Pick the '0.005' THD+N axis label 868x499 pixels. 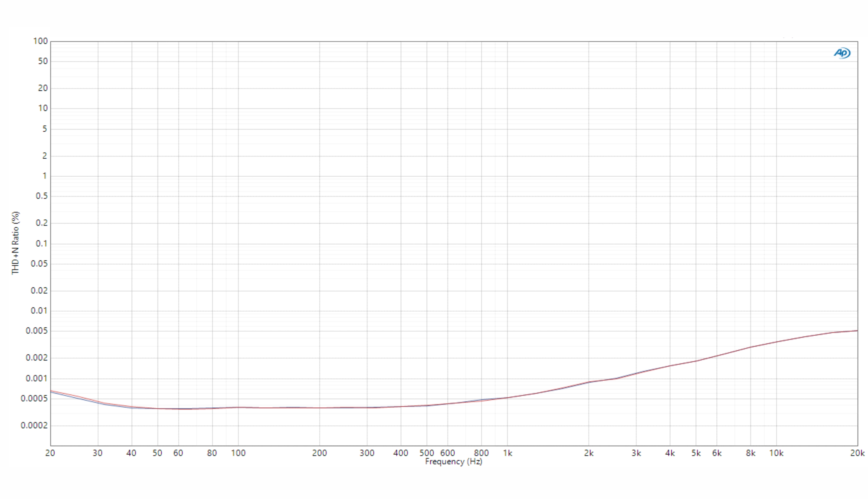37,331
